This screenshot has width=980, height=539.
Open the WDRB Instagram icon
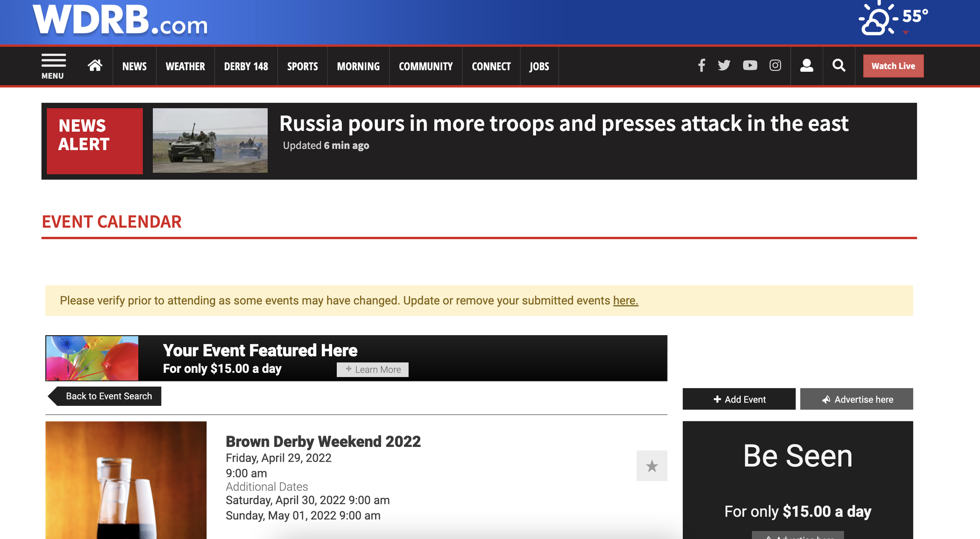(x=775, y=65)
